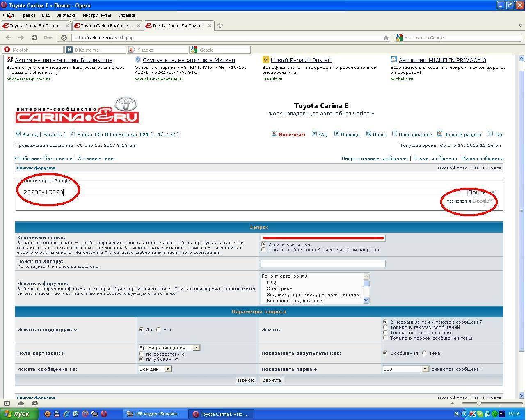
Task: Open a new tab with plus icon
Action: [220, 25]
